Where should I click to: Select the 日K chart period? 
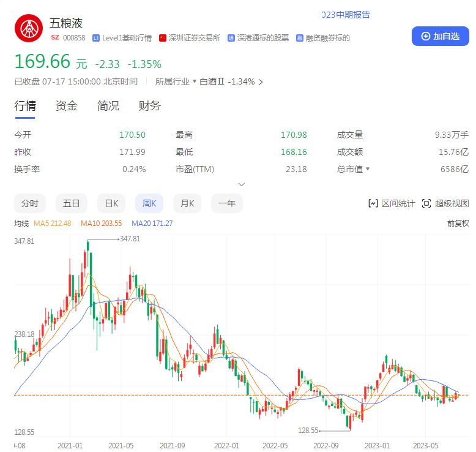point(111,203)
